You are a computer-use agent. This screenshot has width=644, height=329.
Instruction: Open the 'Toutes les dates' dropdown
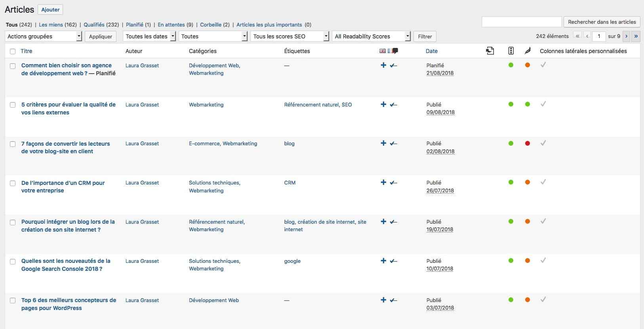pos(149,36)
